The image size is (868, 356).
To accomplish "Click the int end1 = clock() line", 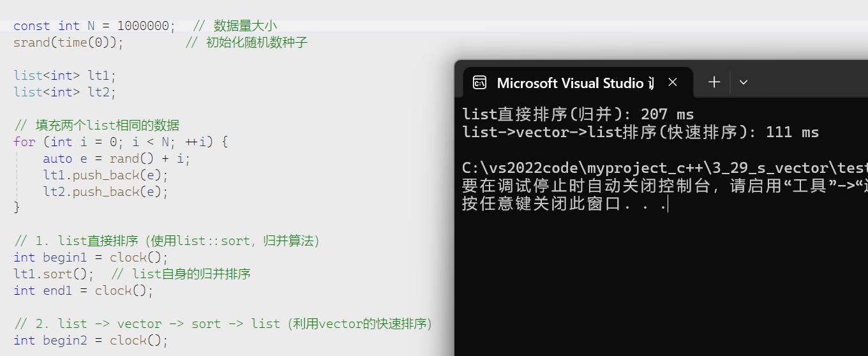I will [83, 291].
